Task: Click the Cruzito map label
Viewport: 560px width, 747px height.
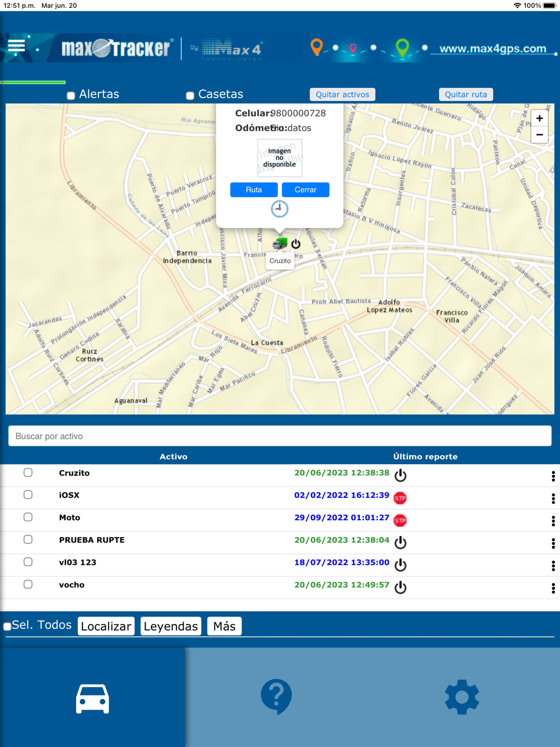Action: pyautogui.click(x=280, y=261)
